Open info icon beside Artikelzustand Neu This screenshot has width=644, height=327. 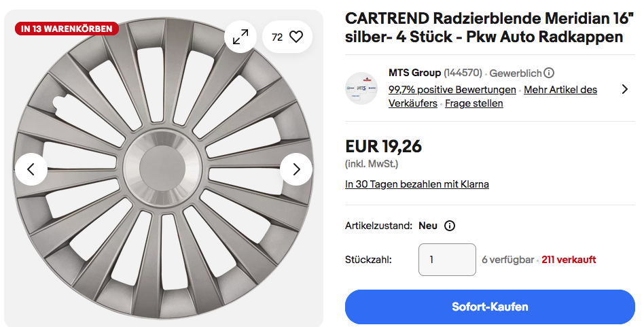tap(449, 226)
